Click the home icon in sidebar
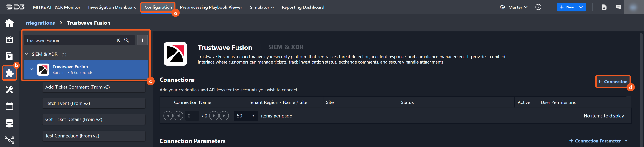 pyautogui.click(x=9, y=23)
